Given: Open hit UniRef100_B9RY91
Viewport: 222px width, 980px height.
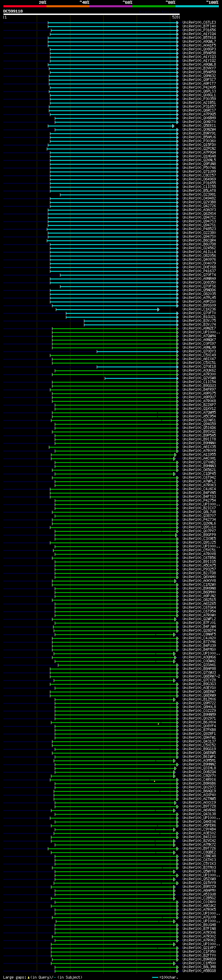Looking at the screenshot, I should 199,133.
